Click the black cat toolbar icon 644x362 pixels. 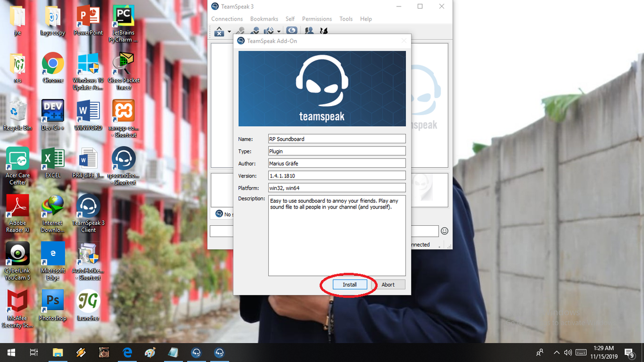[x=324, y=31]
